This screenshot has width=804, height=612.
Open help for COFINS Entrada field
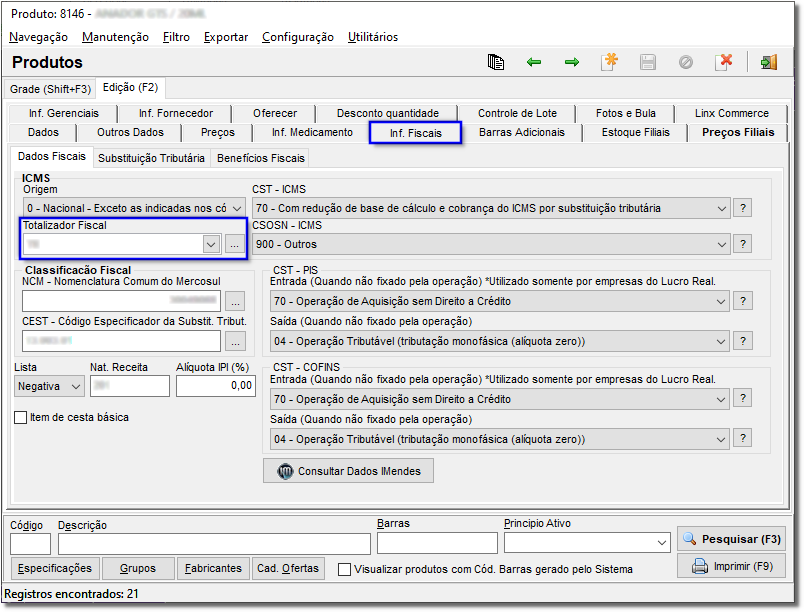coord(743,398)
